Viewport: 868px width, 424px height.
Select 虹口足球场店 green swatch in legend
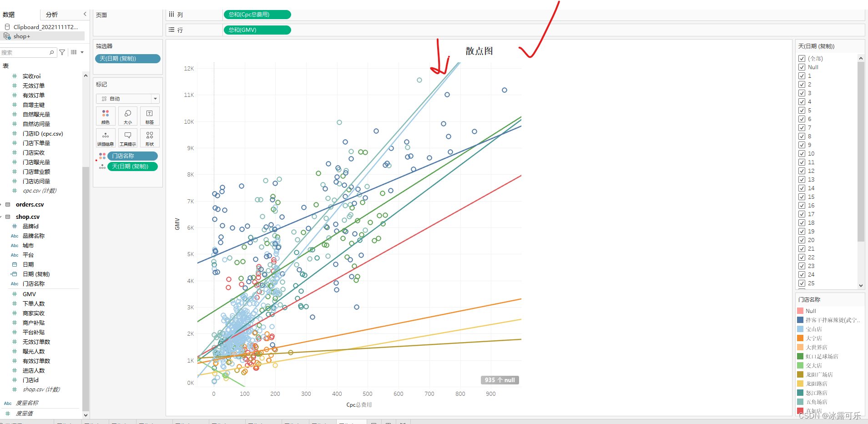coord(800,356)
